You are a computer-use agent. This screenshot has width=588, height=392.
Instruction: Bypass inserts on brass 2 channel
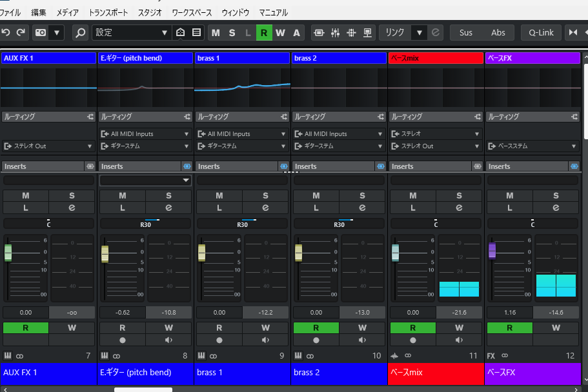coord(381,166)
